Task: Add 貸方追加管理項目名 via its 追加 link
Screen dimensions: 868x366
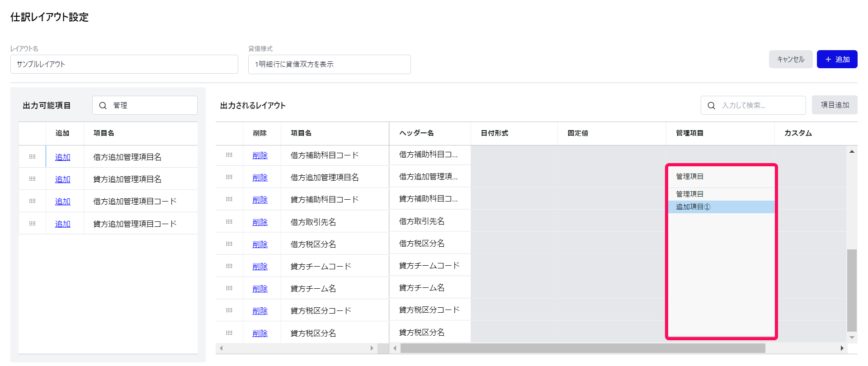Action: [63, 179]
